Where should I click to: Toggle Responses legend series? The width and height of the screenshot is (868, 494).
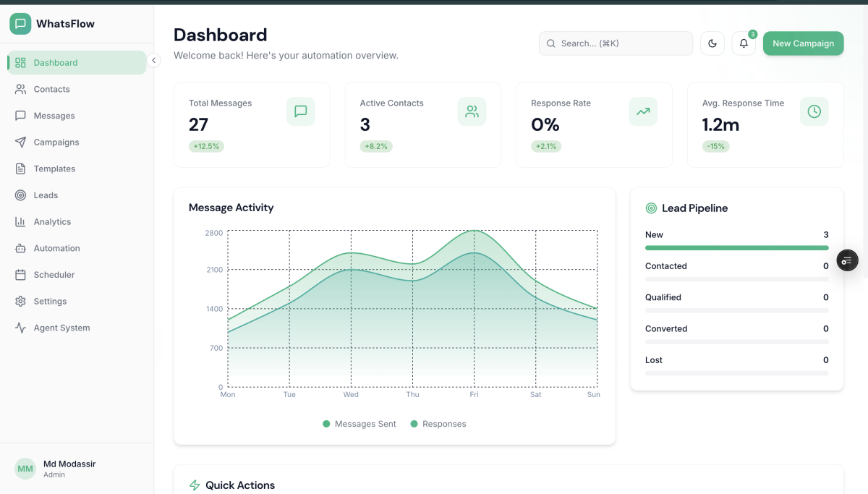[x=438, y=424]
